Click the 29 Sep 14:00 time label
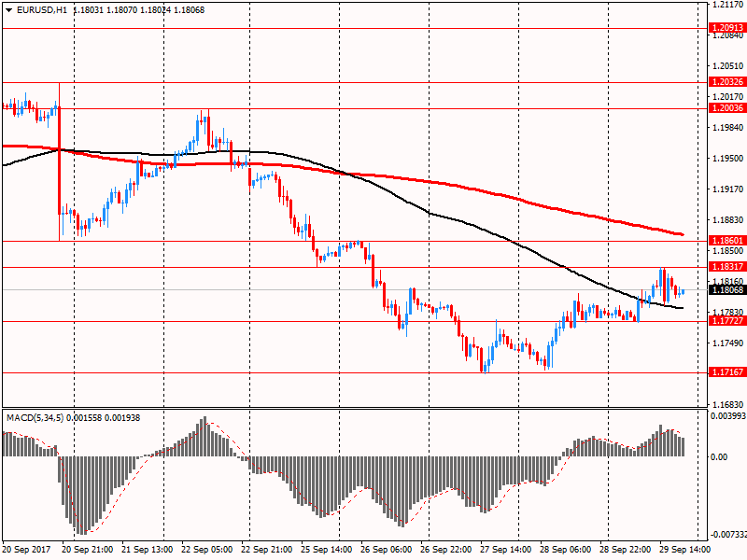747x560 pixels. [684, 550]
